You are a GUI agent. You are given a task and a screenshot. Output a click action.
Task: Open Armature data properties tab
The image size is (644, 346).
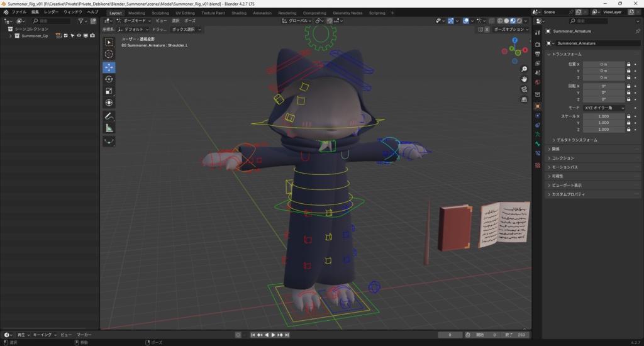(x=538, y=135)
